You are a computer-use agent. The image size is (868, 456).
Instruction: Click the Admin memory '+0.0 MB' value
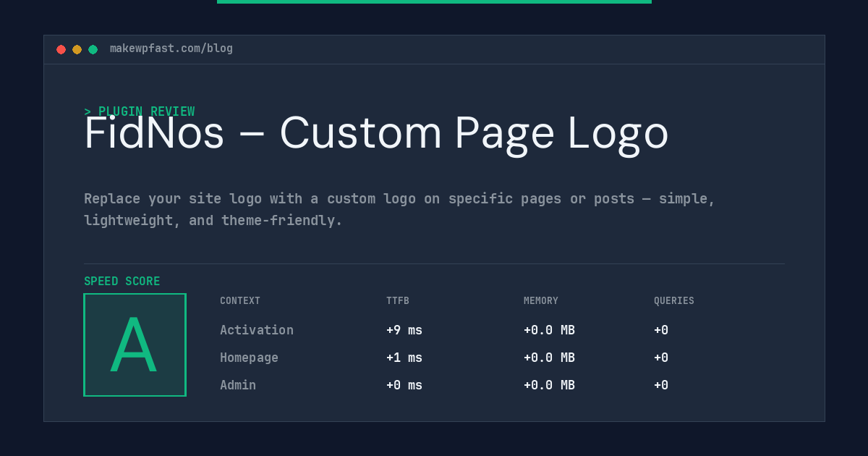(x=549, y=385)
